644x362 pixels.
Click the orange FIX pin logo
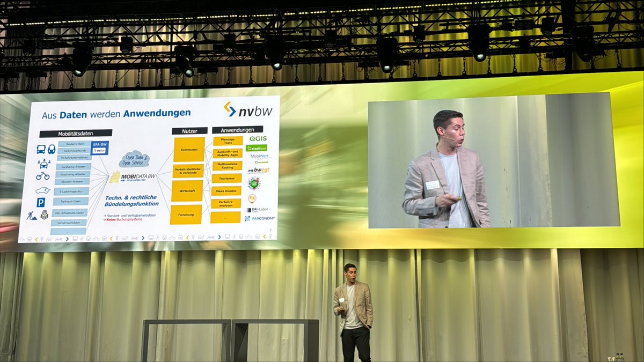pyautogui.click(x=252, y=199)
